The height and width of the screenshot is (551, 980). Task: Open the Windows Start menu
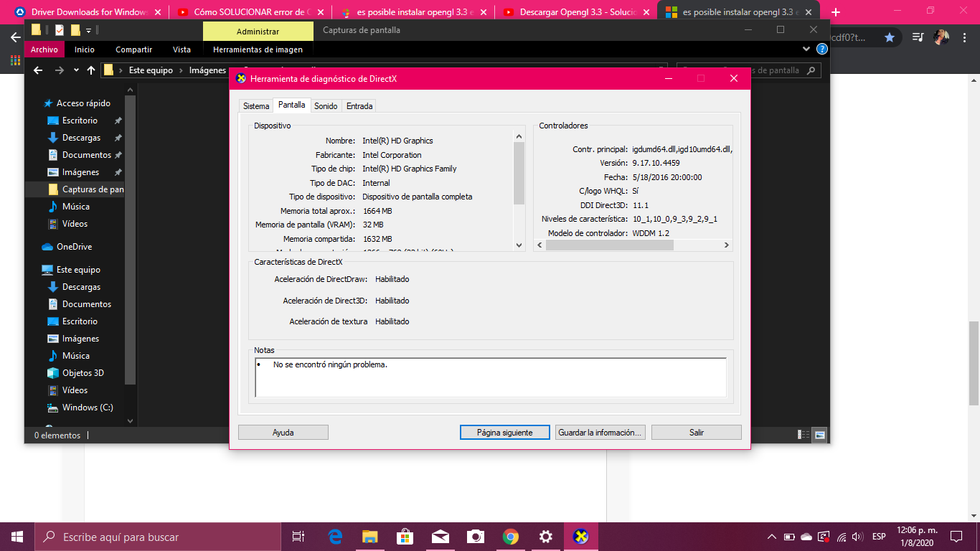point(17,537)
